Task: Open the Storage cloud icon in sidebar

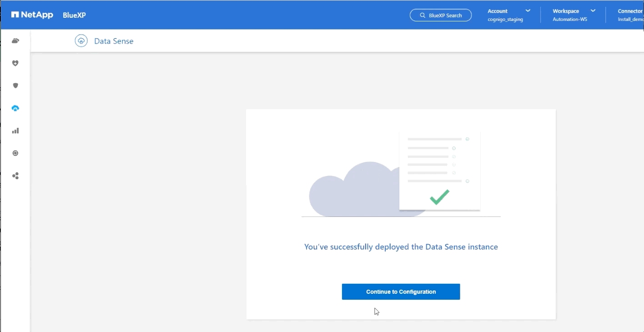Action: click(x=15, y=41)
